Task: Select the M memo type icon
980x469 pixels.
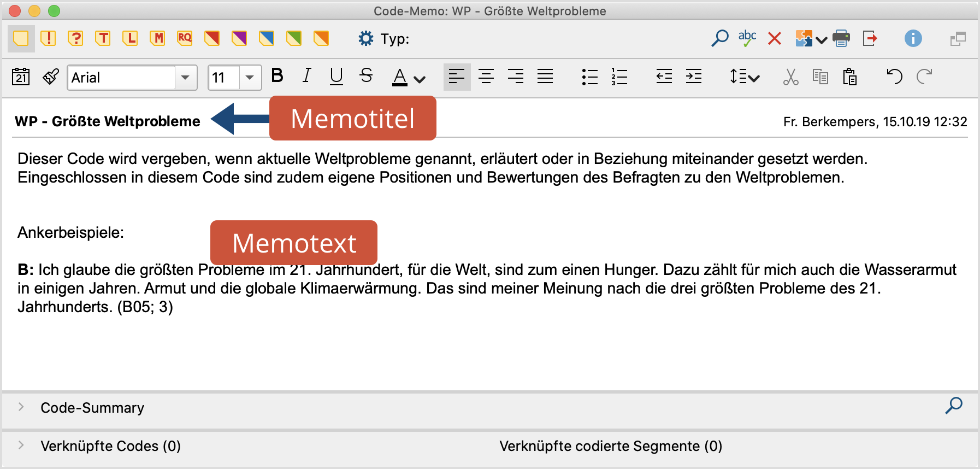Action: click(x=157, y=38)
